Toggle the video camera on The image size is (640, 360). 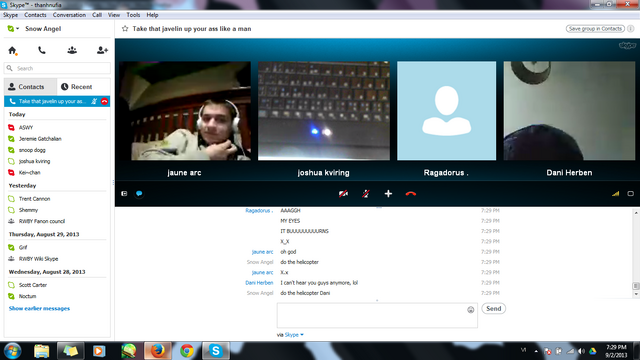pos(343,194)
